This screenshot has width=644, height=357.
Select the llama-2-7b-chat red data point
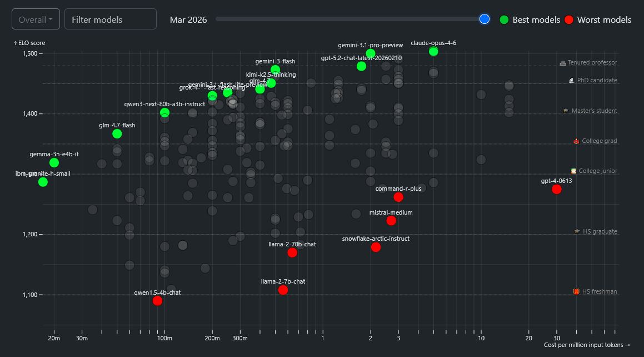[283, 290]
